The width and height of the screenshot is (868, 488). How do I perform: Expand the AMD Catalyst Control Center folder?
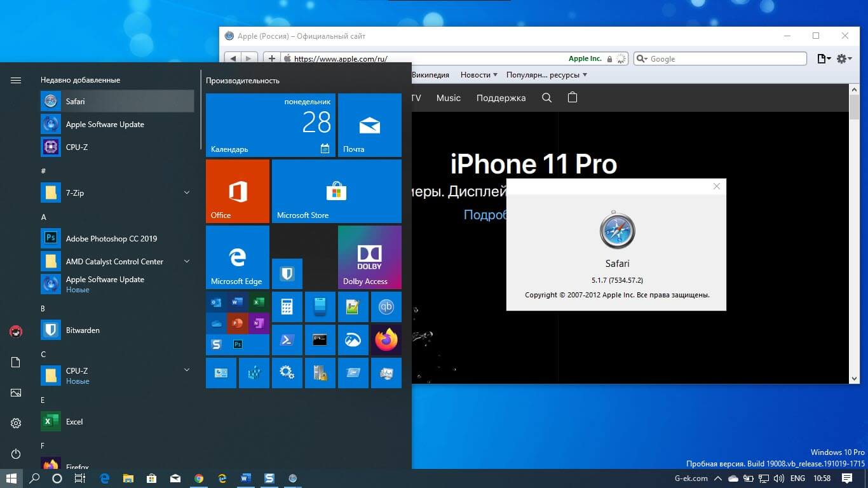[x=187, y=262]
